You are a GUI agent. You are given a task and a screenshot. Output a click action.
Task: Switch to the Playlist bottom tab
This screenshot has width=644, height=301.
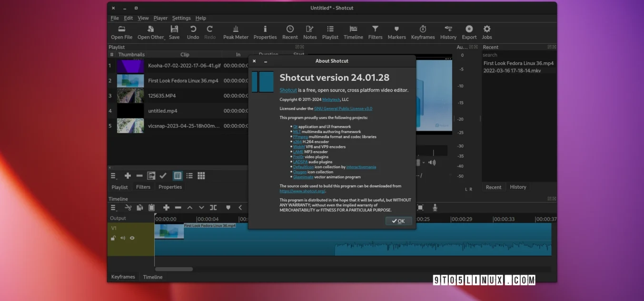(x=119, y=187)
